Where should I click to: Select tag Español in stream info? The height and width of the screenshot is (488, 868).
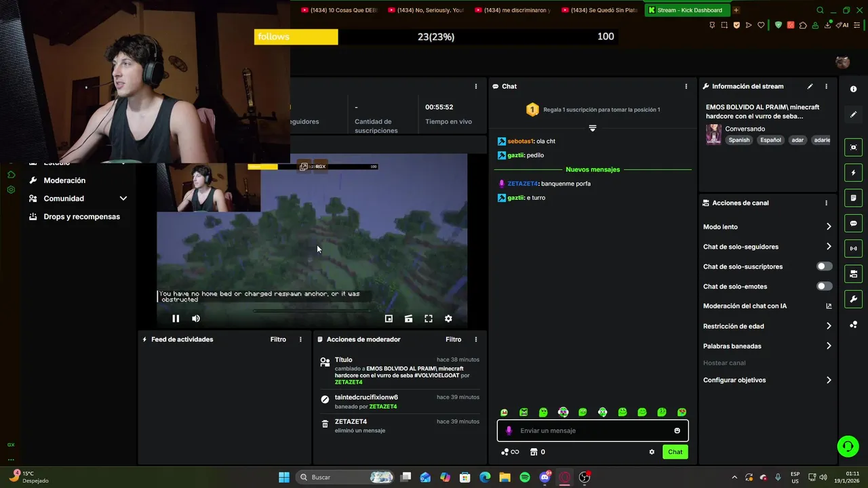point(770,140)
